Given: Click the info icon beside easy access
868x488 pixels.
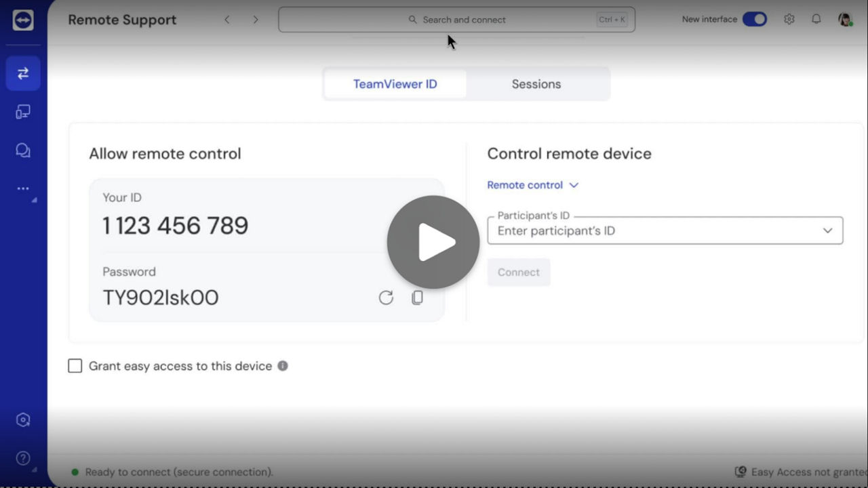Looking at the screenshot, I should 283,366.
